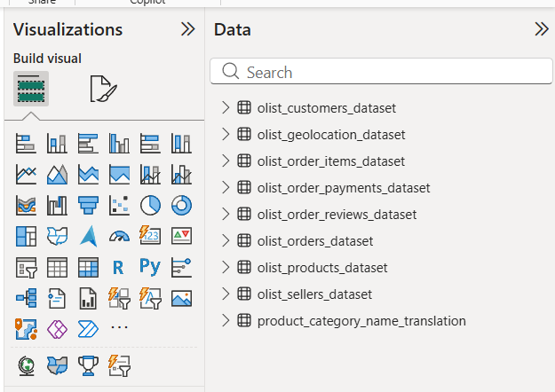Select the Stacked bar chart visual
Image resolution: width=555 pixels, height=392 pixels.
pyautogui.click(x=26, y=143)
